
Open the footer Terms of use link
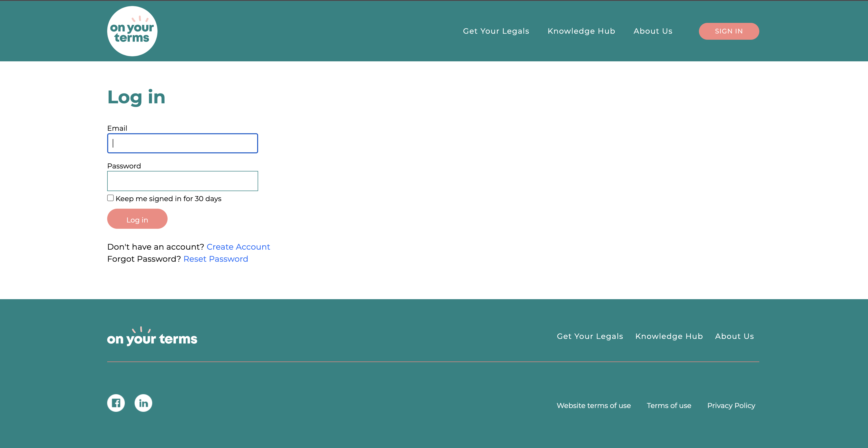669,406
